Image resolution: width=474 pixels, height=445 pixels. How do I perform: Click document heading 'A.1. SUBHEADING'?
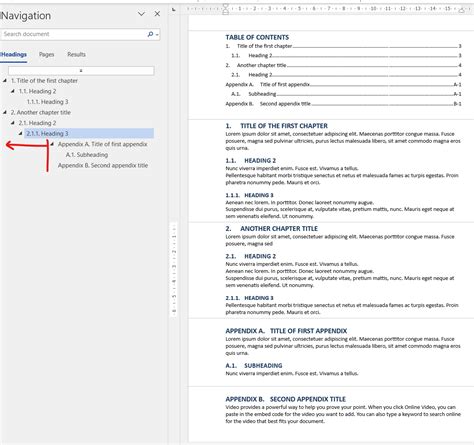click(x=254, y=366)
